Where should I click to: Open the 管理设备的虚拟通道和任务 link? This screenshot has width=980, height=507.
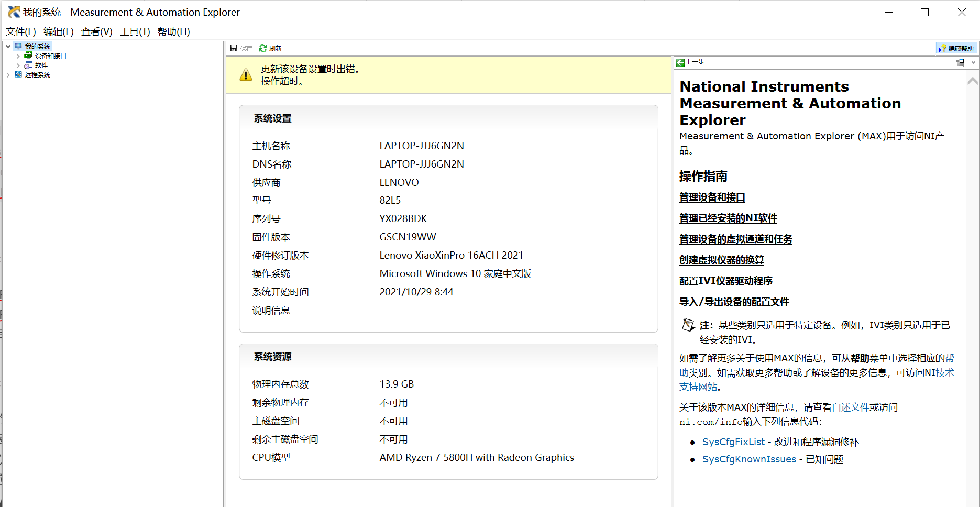[735, 239]
